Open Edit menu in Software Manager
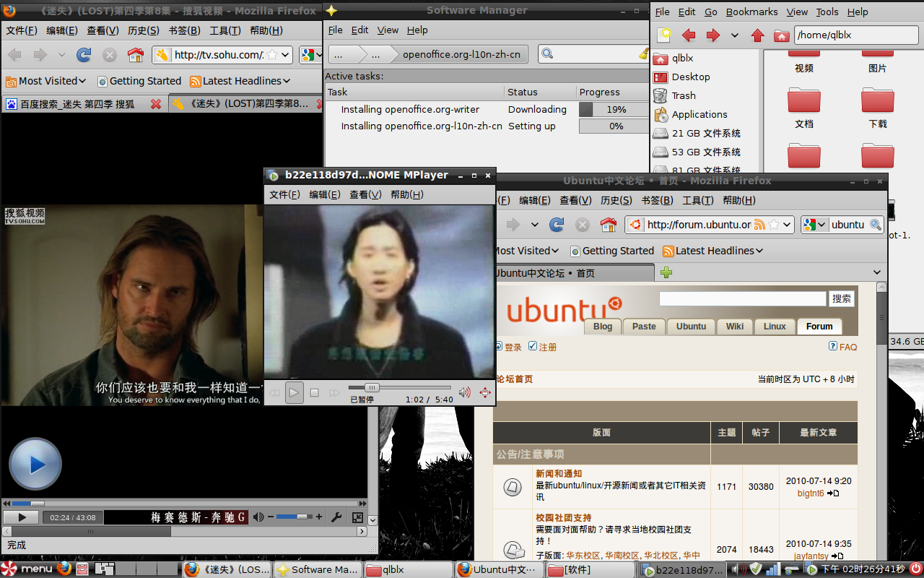Image resolution: width=924 pixels, height=578 pixels. [x=359, y=30]
